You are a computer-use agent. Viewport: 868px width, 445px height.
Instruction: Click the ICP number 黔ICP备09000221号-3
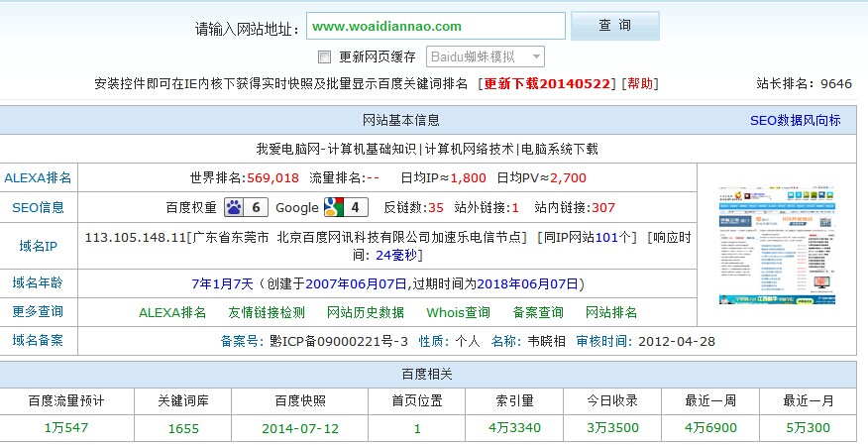coord(339,342)
